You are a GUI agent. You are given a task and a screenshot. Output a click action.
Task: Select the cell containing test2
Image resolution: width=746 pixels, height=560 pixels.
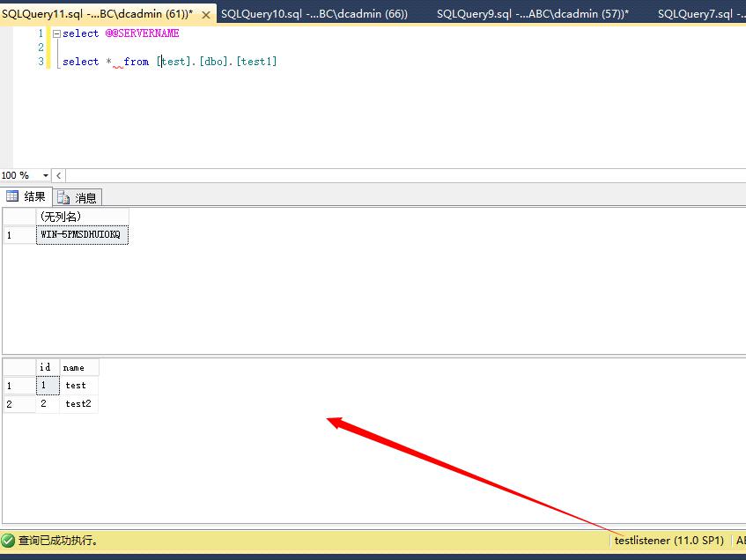pyautogui.click(x=79, y=404)
